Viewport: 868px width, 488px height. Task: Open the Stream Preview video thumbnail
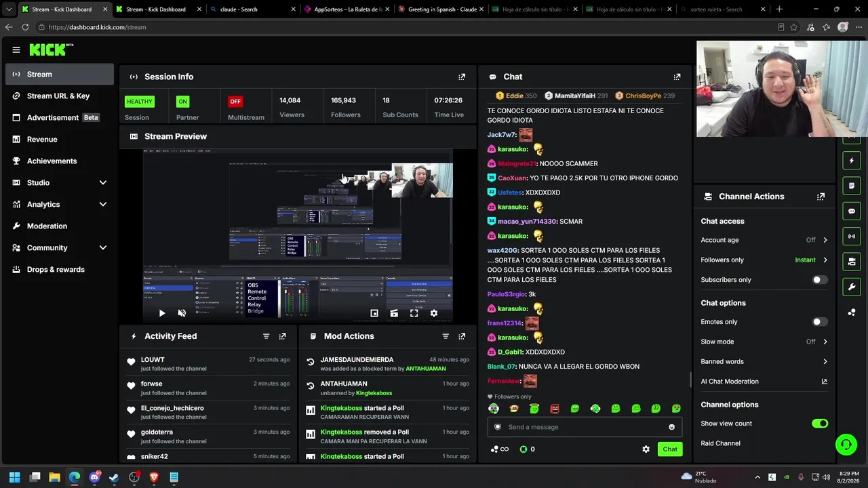[298, 236]
